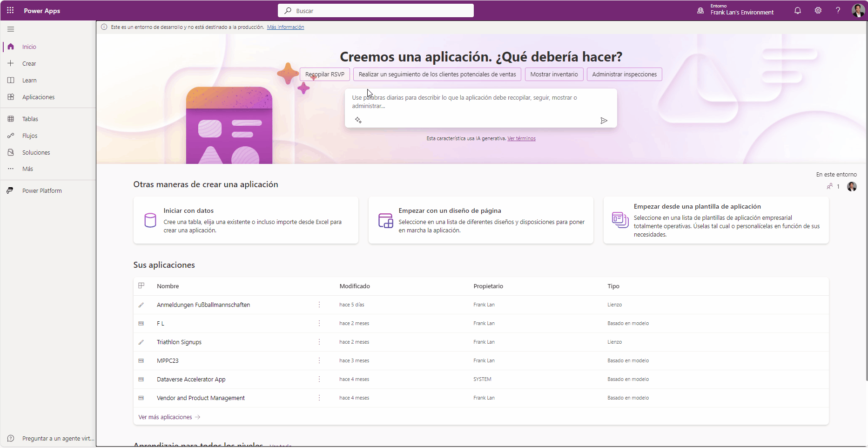
Task: Collapse the left navigation hamburger menu
Action: tap(11, 29)
